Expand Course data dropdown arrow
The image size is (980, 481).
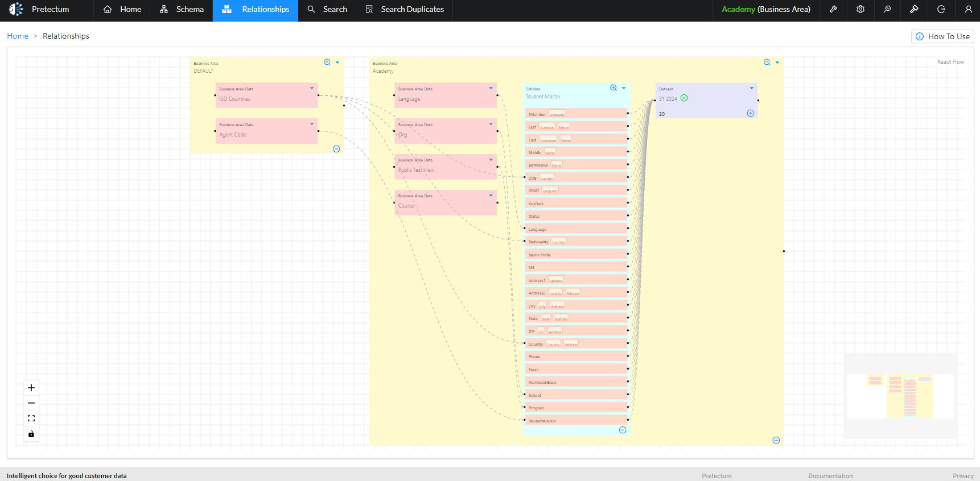(491, 196)
